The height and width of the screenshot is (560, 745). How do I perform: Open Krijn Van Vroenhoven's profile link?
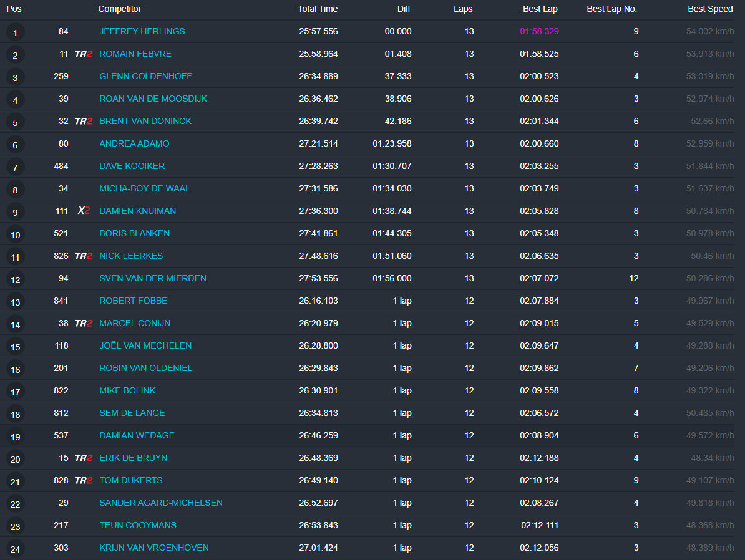pos(153,548)
